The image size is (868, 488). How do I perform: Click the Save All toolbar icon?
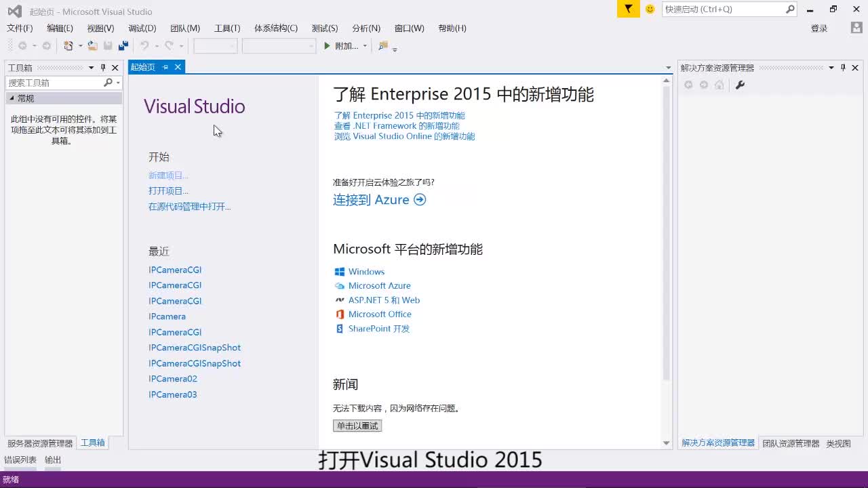click(x=123, y=45)
